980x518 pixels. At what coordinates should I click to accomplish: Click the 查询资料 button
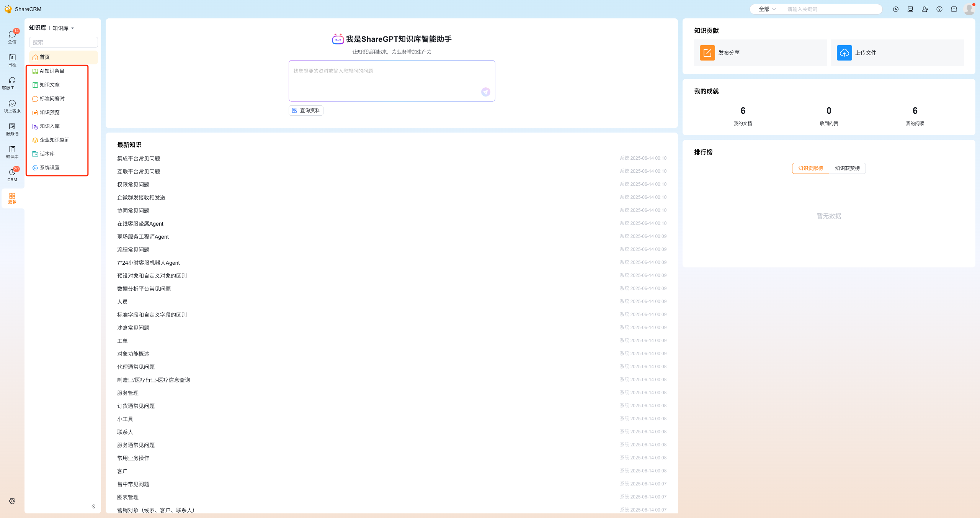pyautogui.click(x=306, y=110)
